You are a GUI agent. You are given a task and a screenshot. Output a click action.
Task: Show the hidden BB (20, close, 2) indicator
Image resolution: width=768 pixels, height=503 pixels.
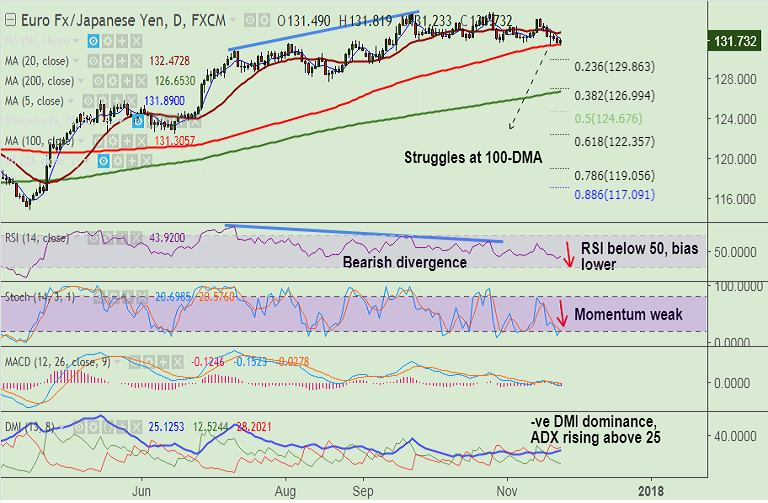[x=103, y=161]
